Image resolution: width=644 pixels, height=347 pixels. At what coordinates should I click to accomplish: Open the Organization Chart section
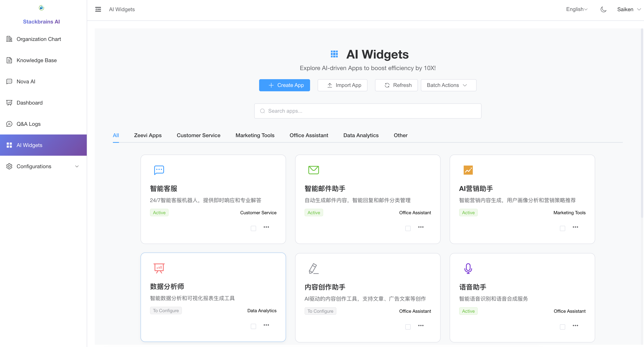point(39,39)
